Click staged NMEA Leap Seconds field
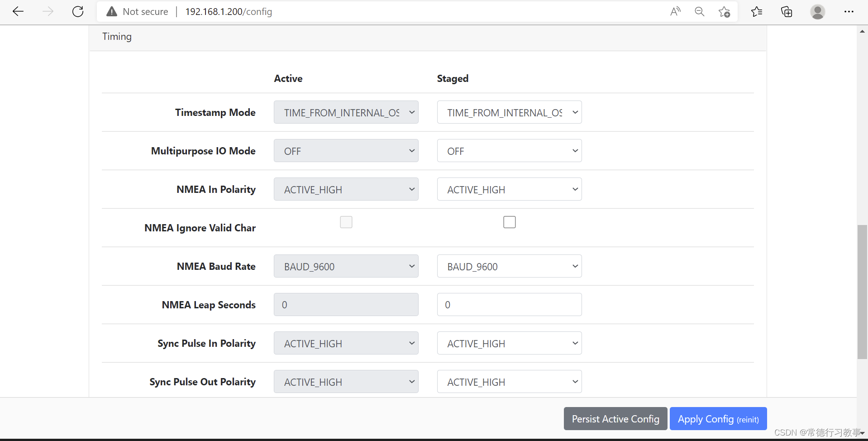868x441 pixels. (509, 305)
